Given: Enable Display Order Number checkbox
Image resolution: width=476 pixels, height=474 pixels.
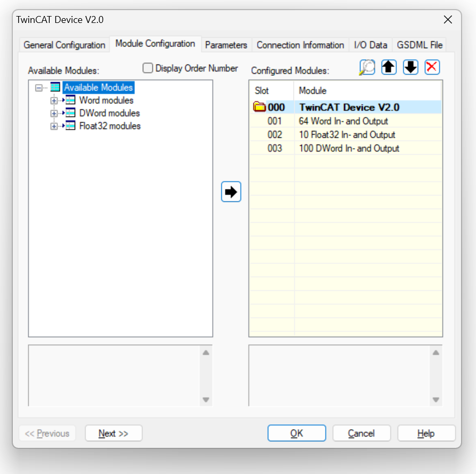Looking at the screenshot, I should pyautogui.click(x=148, y=68).
